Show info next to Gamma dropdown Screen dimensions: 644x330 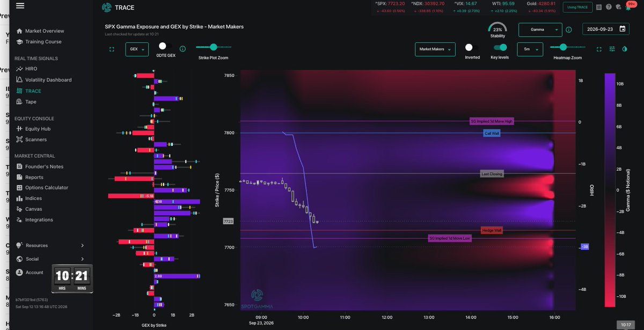point(569,30)
